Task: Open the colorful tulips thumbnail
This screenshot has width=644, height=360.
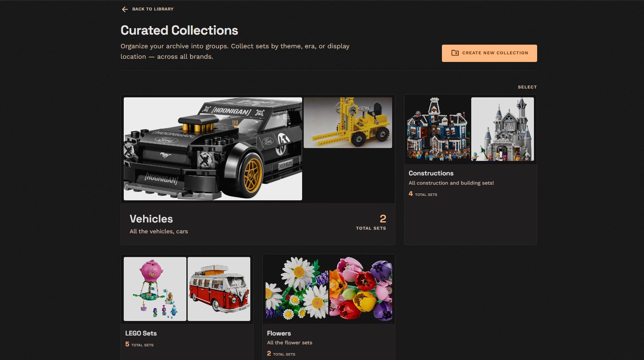Action: pos(361,289)
